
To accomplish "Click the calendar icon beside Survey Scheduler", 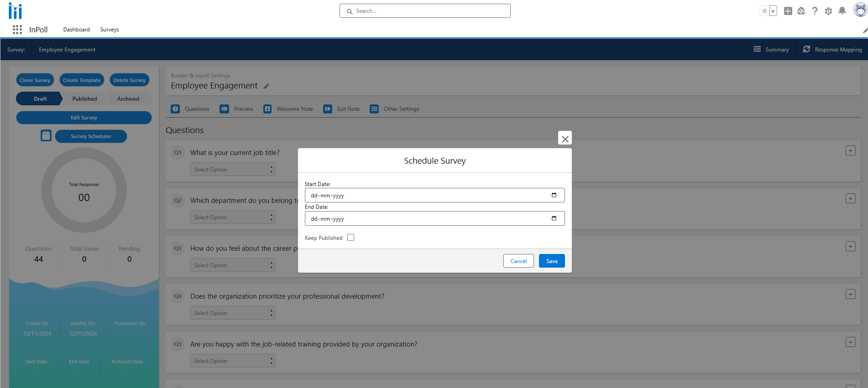I will tap(46, 135).
